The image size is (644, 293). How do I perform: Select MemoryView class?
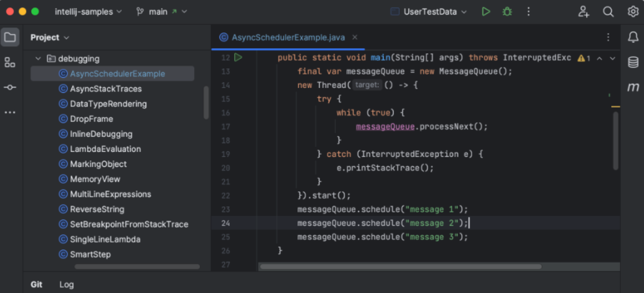(95, 179)
